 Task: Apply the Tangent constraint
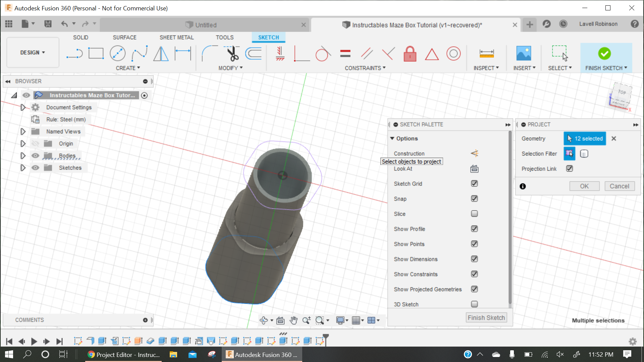coord(323,53)
